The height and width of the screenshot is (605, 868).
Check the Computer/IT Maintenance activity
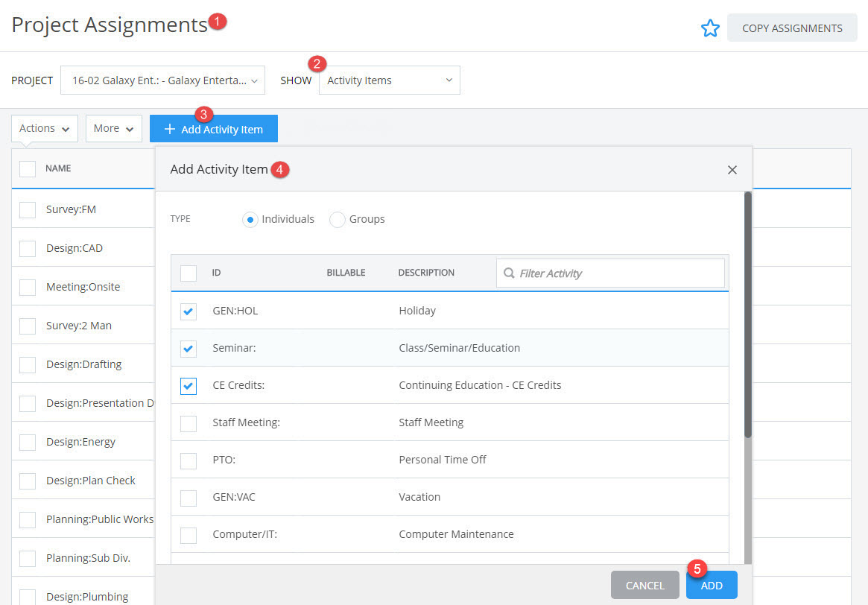[189, 533]
